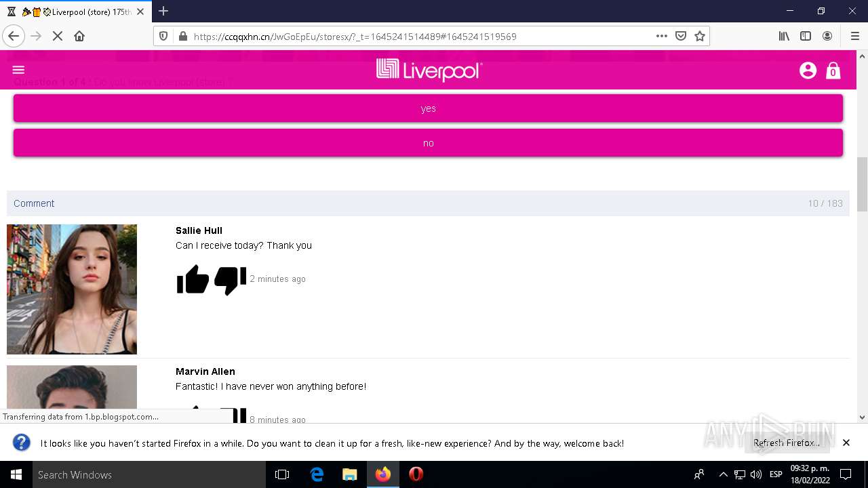Select the Liverpool (store) tab
Image resolution: width=868 pixels, height=488 pixels.
76,12
